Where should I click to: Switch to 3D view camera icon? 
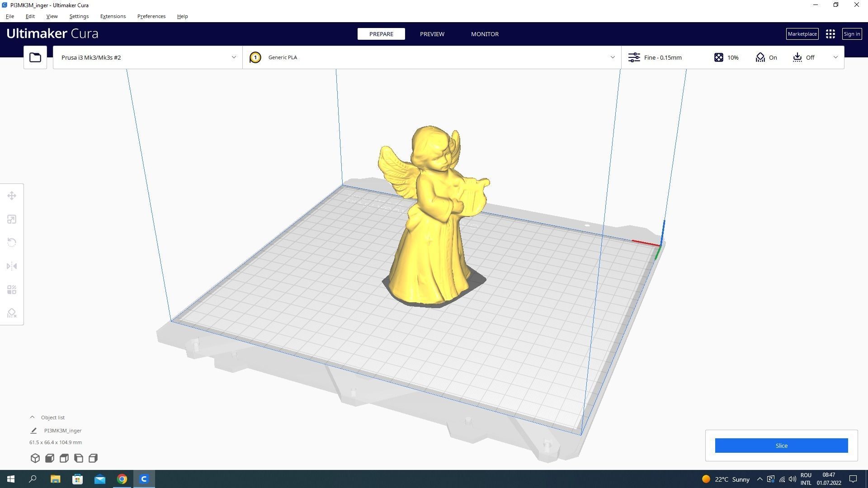point(35,458)
